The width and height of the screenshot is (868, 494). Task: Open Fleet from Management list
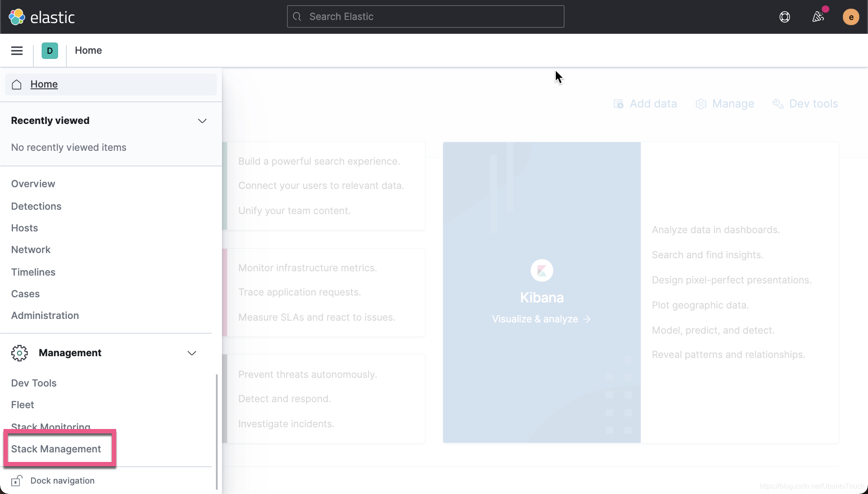(x=23, y=405)
